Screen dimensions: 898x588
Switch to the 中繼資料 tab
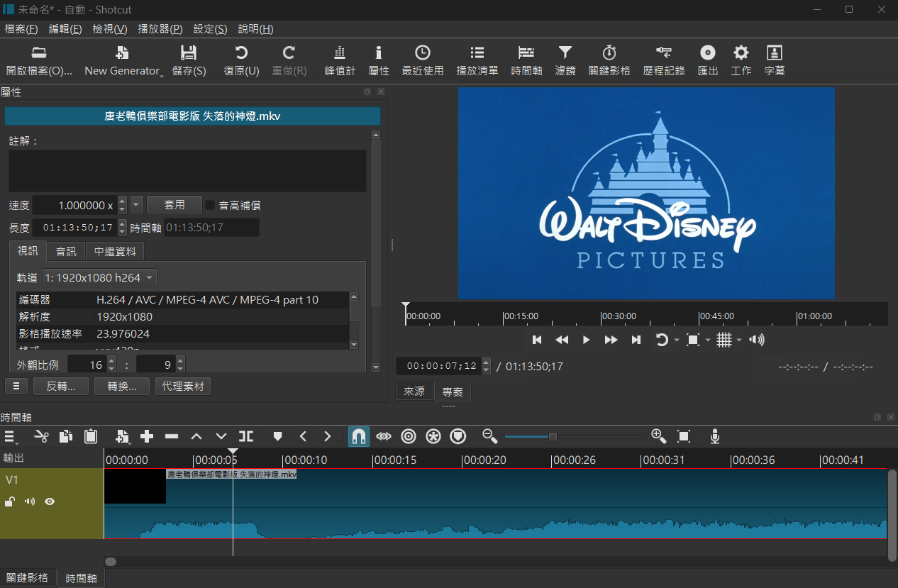115,251
